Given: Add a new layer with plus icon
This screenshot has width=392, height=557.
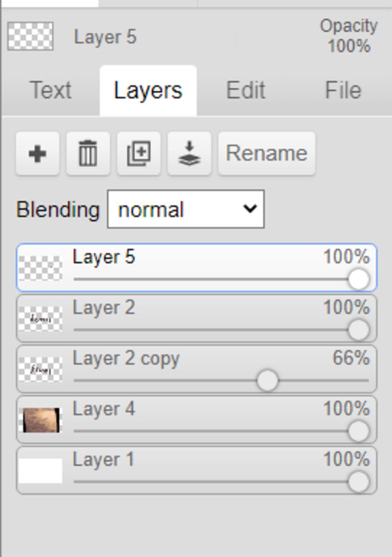Looking at the screenshot, I should [x=38, y=154].
